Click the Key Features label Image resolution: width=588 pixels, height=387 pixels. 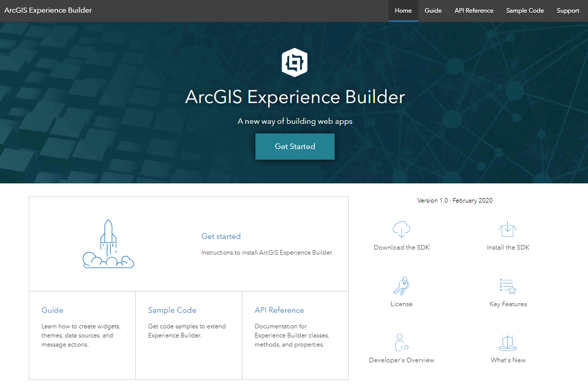pyautogui.click(x=508, y=304)
